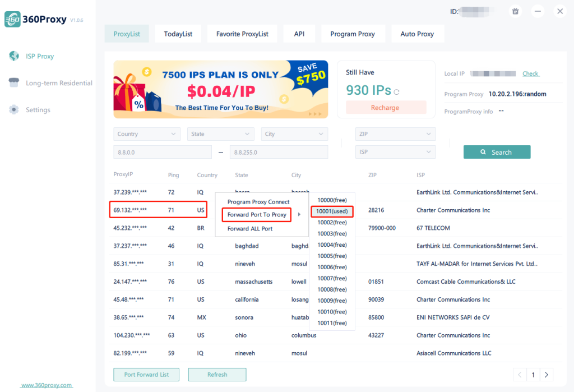Open the Country dropdown
This screenshot has width=574, height=392.
(x=147, y=134)
